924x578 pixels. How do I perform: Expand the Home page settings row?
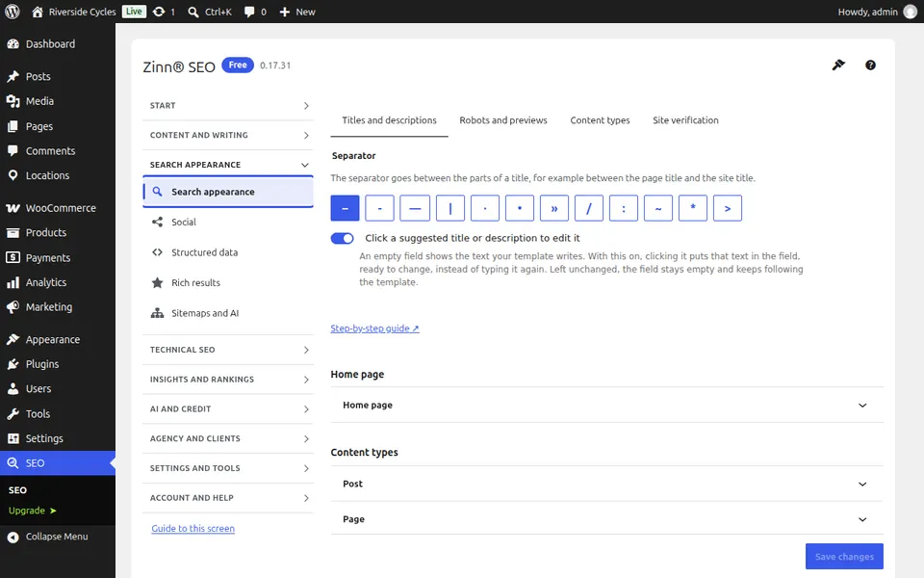point(607,406)
